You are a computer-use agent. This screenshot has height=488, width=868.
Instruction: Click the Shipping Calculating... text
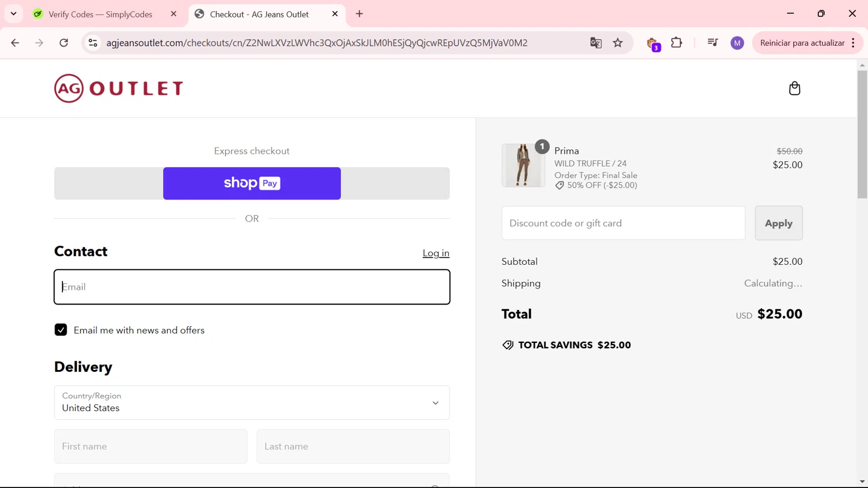pos(773,283)
